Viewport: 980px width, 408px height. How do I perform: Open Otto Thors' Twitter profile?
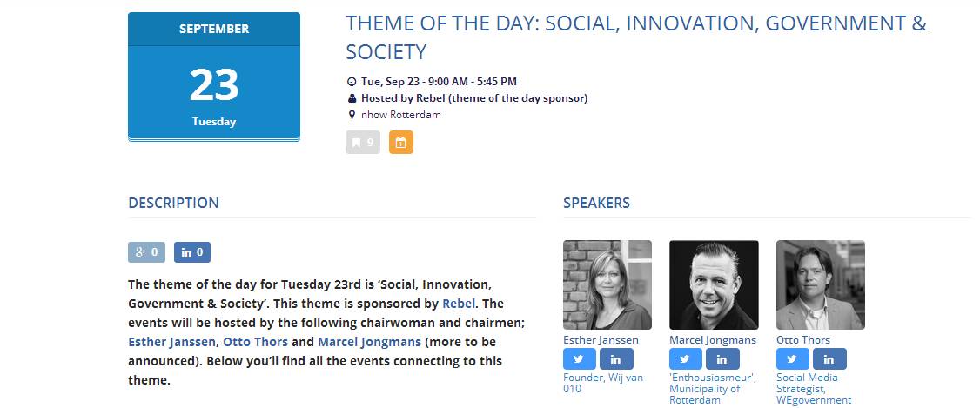pos(793,358)
